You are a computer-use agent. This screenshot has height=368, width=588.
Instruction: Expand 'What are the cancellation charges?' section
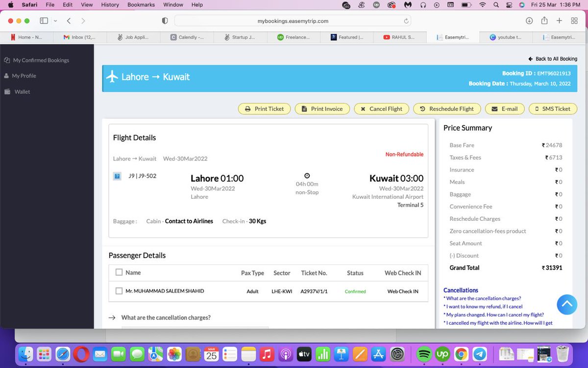[x=166, y=317]
